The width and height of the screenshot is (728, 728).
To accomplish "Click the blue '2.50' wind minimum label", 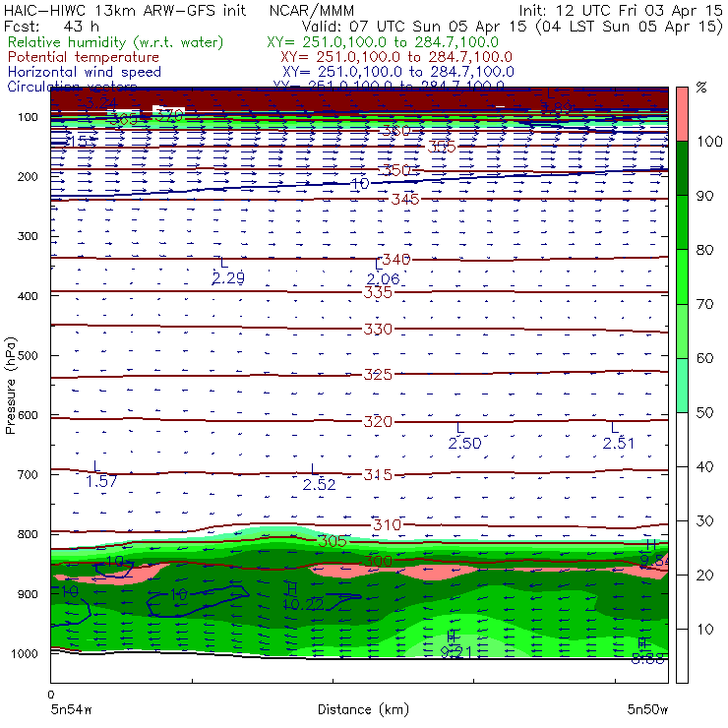I will pos(464,444).
